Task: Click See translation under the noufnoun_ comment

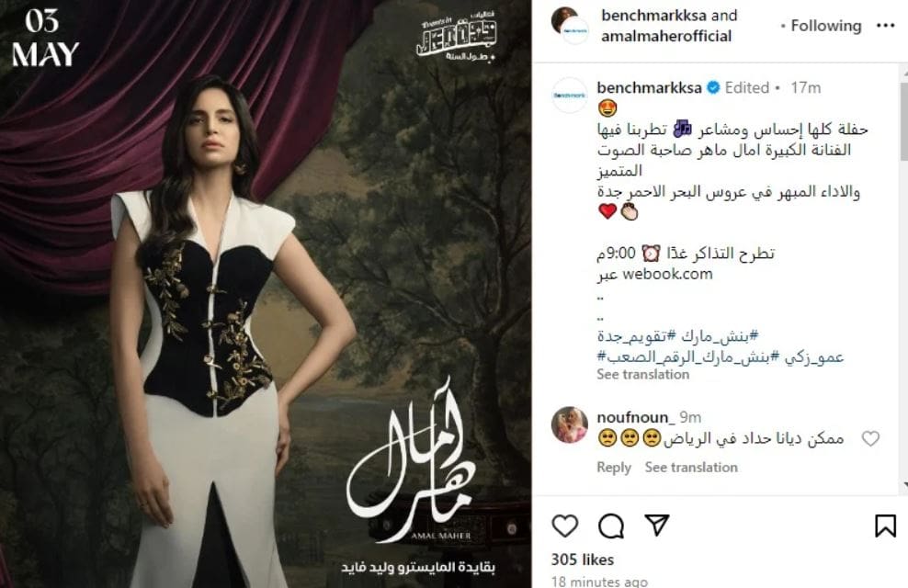Action: click(x=691, y=467)
